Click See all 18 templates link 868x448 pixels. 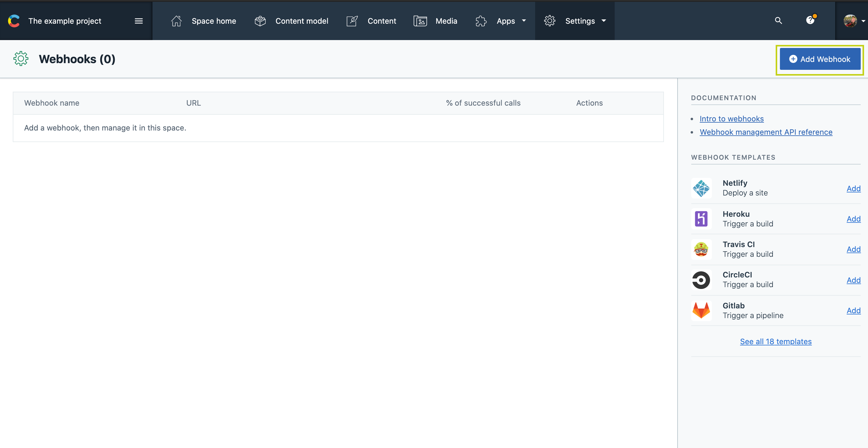tap(776, 341)
